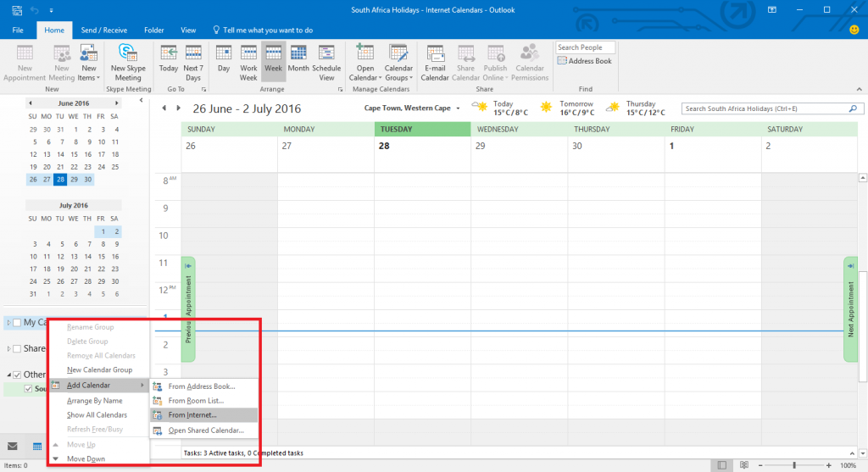Go to next month in mini calendar
This screenshot has height=472, width=868.
tap(116, 103)
